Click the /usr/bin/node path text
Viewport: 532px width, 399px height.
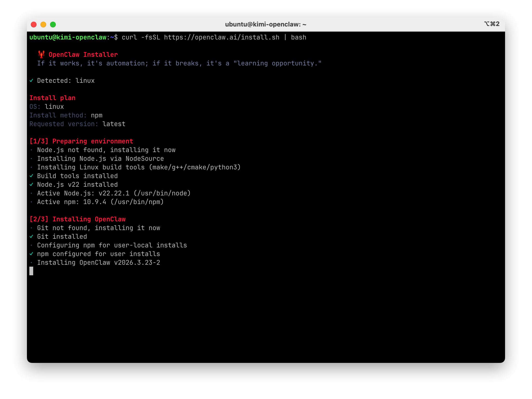(162, 193)
